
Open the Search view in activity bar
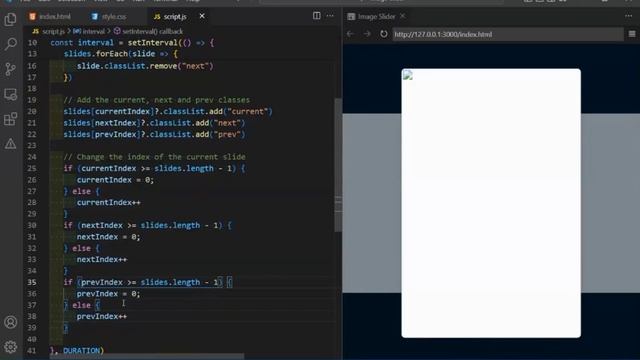pyautogui.click(x=10, y=44)
